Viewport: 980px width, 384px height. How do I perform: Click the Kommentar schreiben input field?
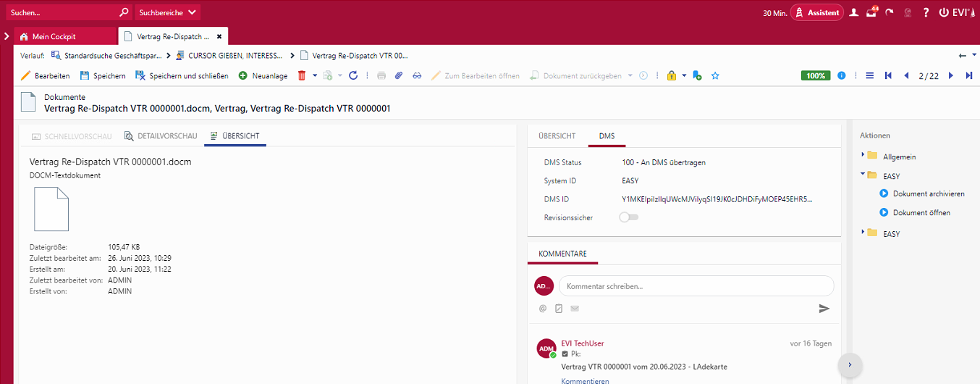click(x=696, y=286)
